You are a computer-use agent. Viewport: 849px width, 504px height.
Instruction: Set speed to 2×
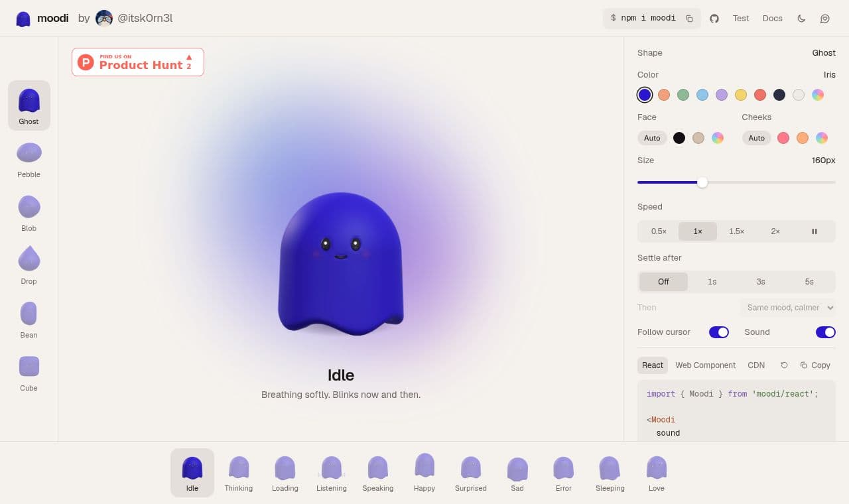point(775,231)
